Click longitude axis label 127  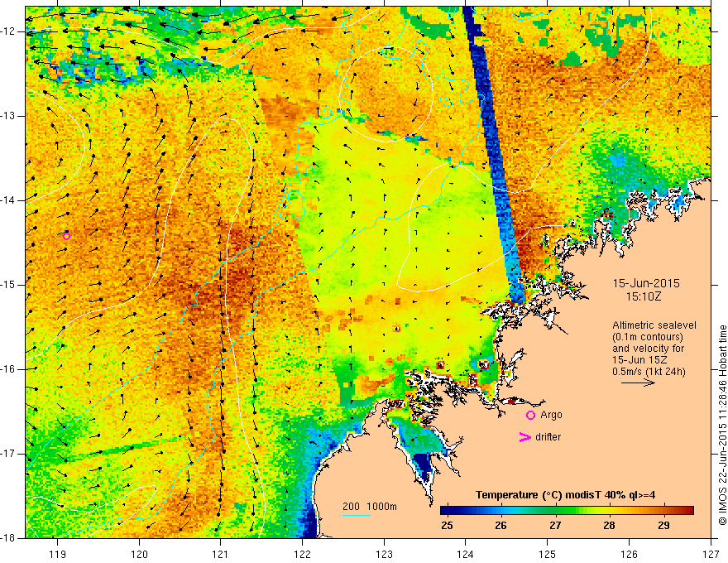[711, 554]
